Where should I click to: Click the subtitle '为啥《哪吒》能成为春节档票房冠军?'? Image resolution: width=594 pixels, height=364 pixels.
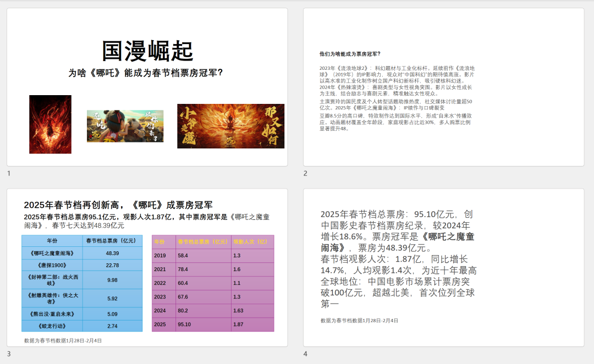click(x=146, y=73)
